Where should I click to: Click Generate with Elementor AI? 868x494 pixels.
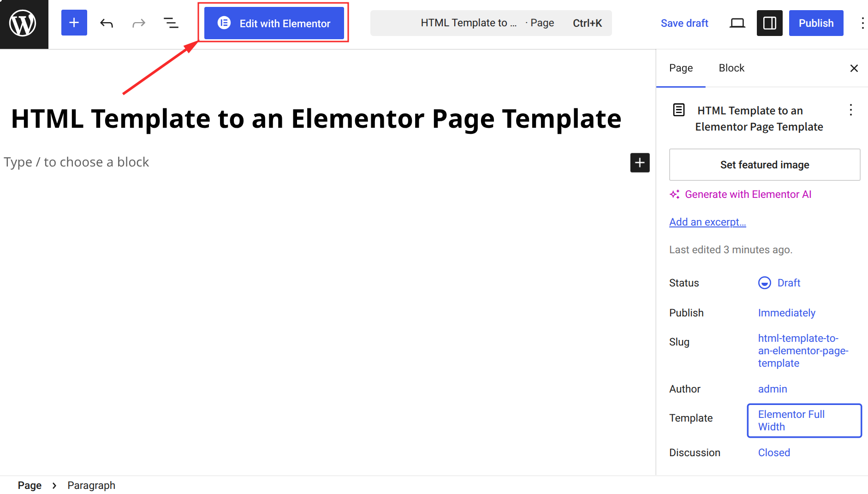pyautogui.click(x=740, y=195)
